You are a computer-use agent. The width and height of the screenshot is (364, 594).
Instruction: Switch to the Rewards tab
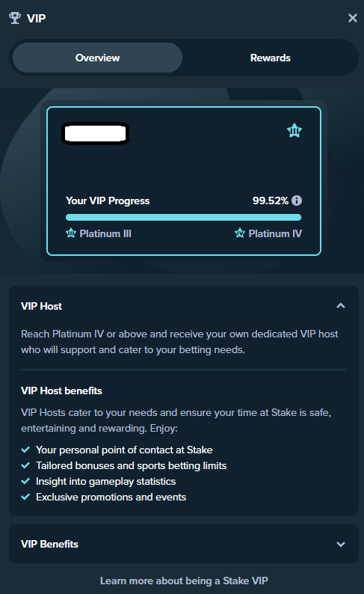click(x=270, y=58)
